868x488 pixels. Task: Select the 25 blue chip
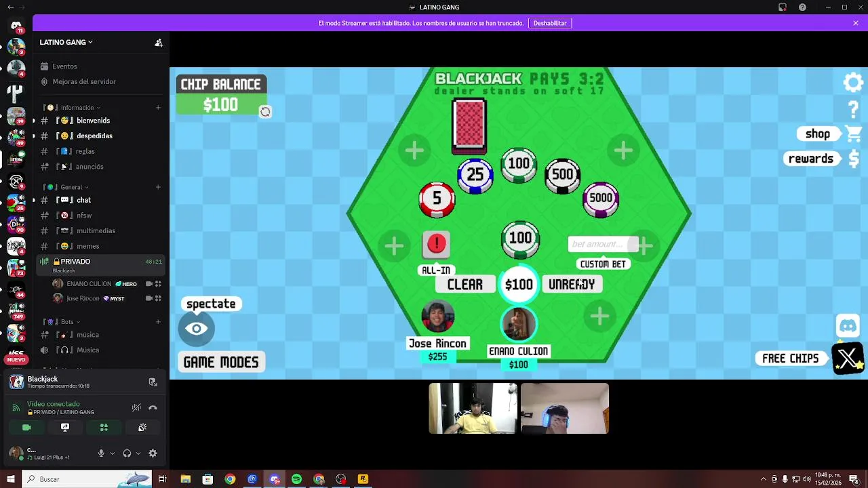click(475, 176)
